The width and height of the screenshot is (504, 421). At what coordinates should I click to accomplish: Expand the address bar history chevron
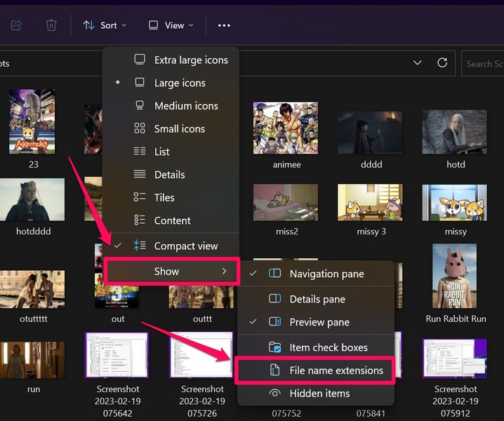417,63
